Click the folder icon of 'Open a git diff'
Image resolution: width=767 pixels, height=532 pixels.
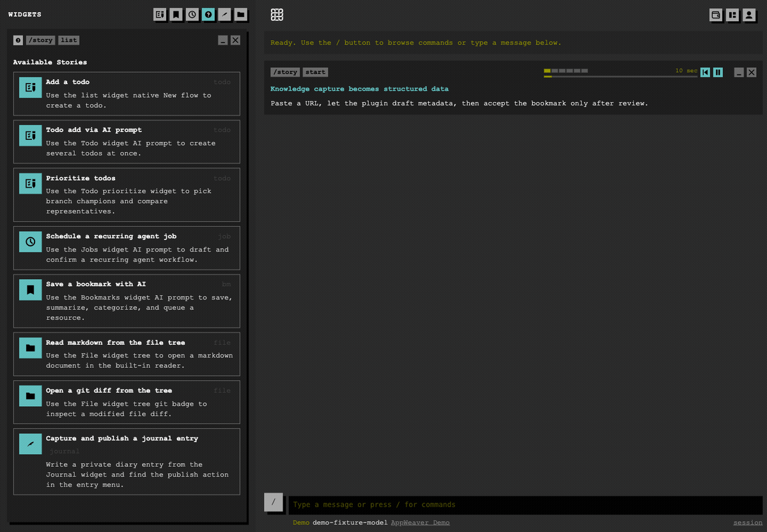[x=30, y=396]
